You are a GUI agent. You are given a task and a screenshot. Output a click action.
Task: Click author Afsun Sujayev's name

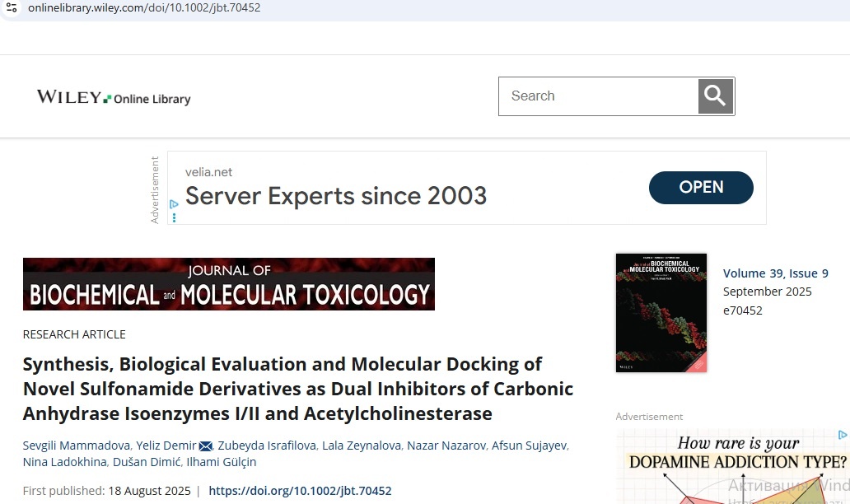click(x=529, y=446)
